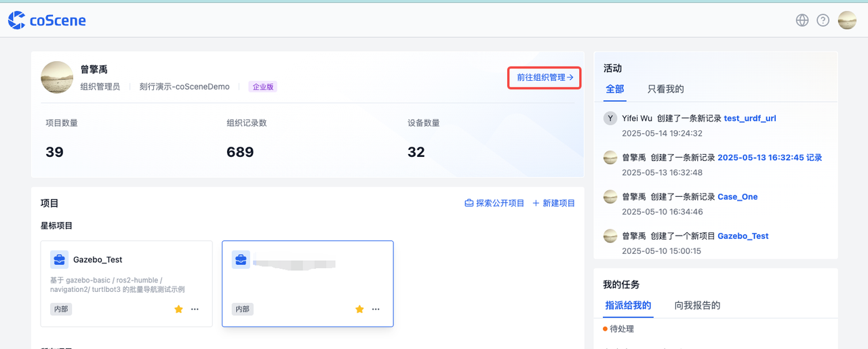Screen dimensions: 868x349
Task: Switch to 只看我的 activity tab
Action: pyautogui.click(x=665, y=89)
